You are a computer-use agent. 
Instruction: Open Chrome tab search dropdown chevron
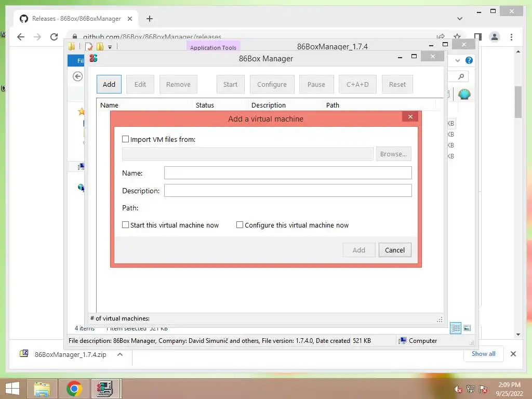[x=460, y=19]
